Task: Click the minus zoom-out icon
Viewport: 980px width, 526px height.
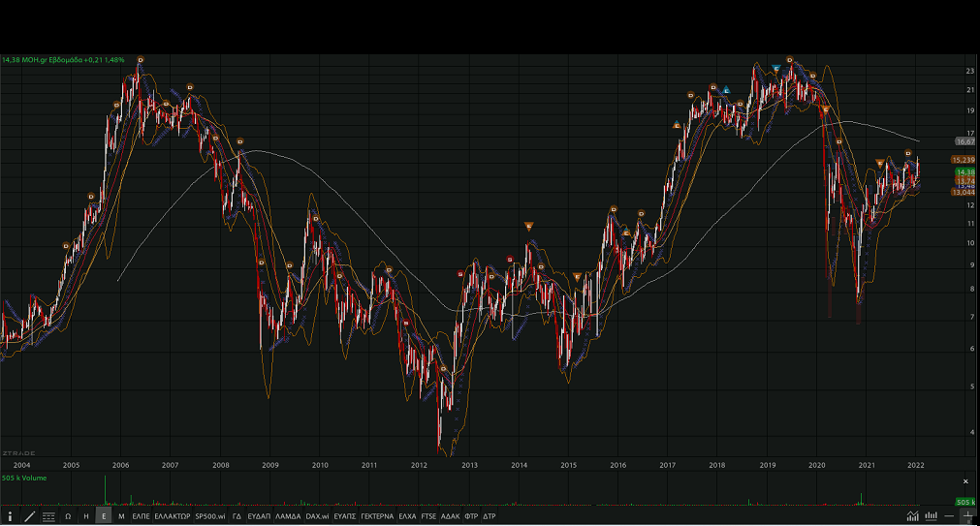Action: click(948, 517)
